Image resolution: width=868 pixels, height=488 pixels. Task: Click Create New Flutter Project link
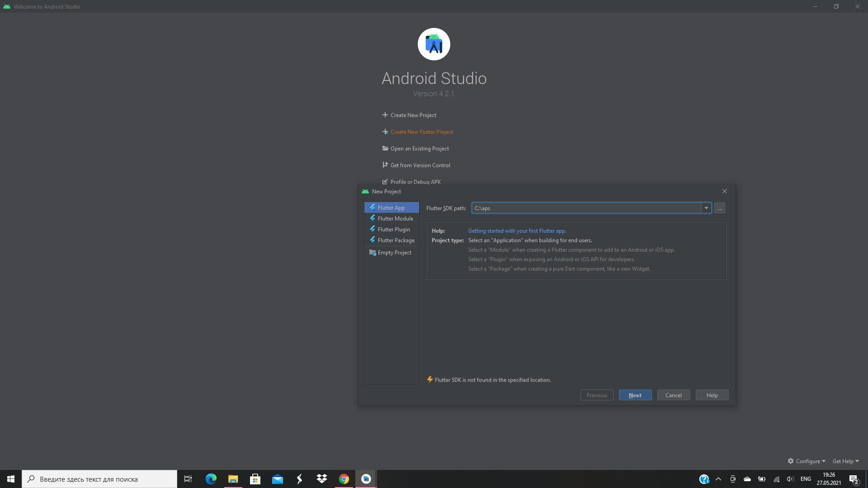pyautogui.click(x=422, y=132)
